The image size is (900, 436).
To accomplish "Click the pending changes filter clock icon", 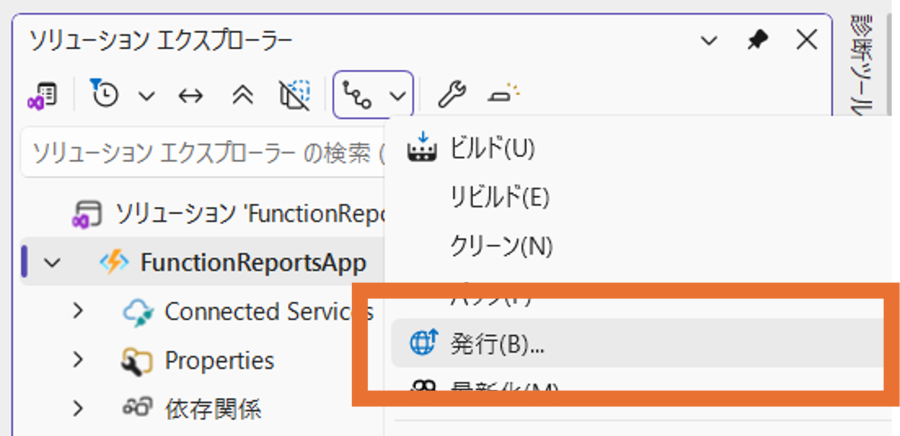I will coord(104,93).
